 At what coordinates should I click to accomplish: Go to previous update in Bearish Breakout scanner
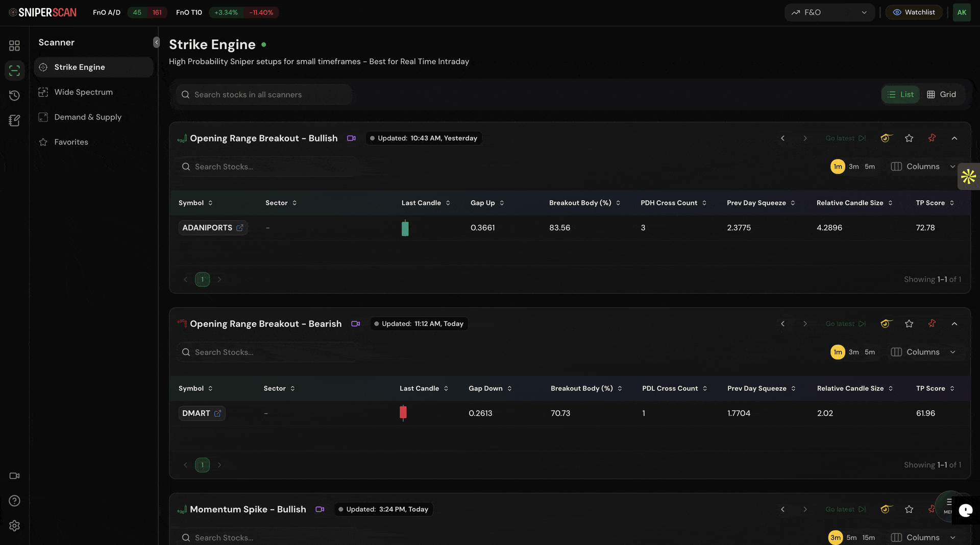(782, 324)
